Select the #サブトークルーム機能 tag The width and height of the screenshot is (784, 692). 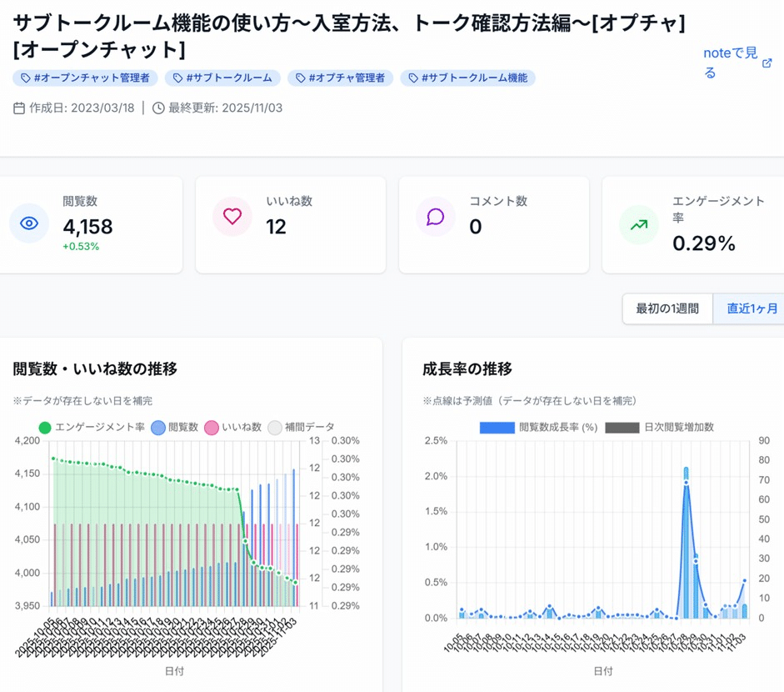[468, 78]
